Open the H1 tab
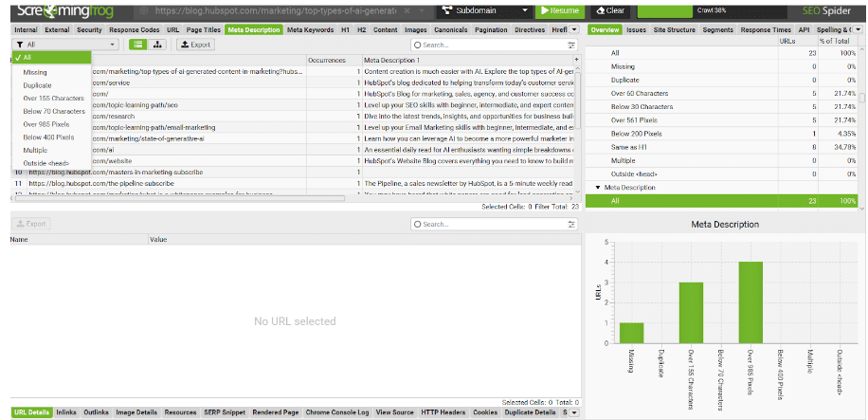 344,30
